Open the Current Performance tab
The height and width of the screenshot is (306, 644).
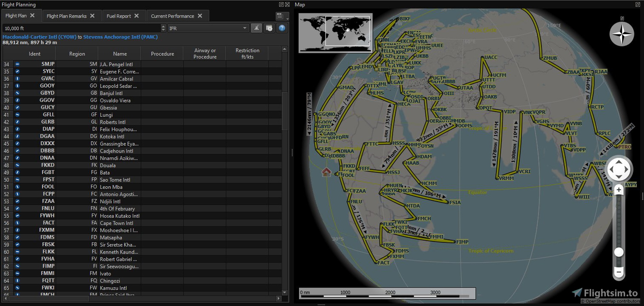[x=174, y=15]
